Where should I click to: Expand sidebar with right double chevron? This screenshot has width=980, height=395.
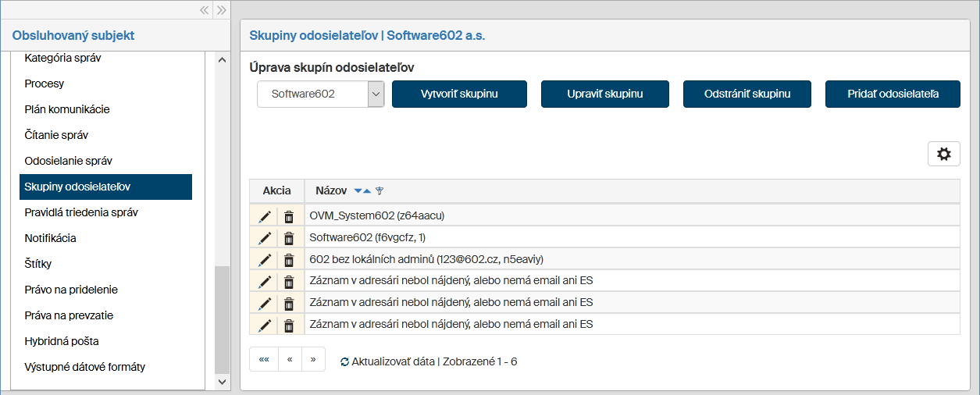coord(221,10)
